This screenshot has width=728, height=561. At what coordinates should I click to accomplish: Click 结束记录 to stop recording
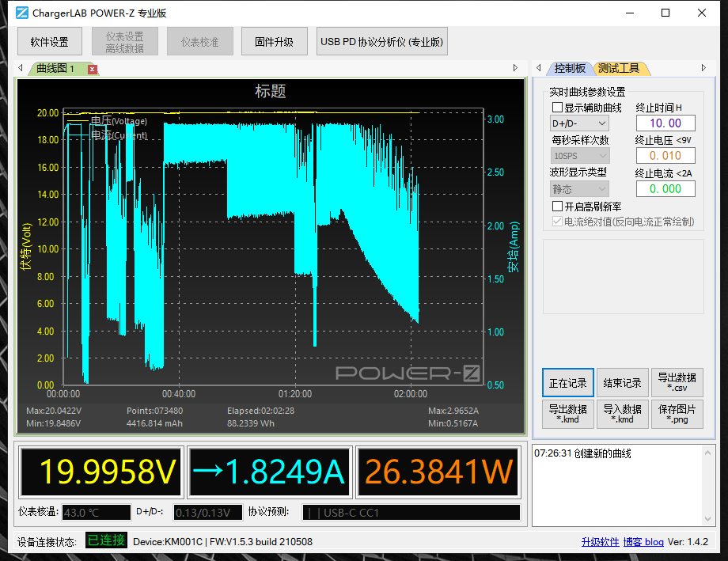[x=622, y=383]
